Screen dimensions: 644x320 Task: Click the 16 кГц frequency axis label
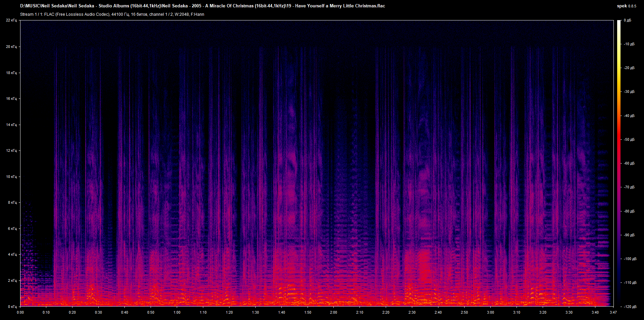pyautogui.click(x=11, y=99)
